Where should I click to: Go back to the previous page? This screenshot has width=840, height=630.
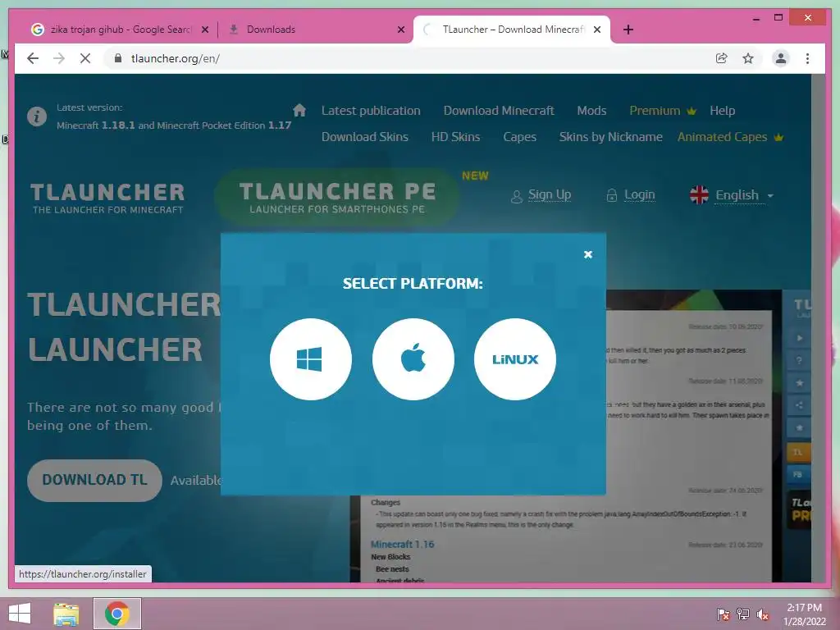(x=33, y=58)
